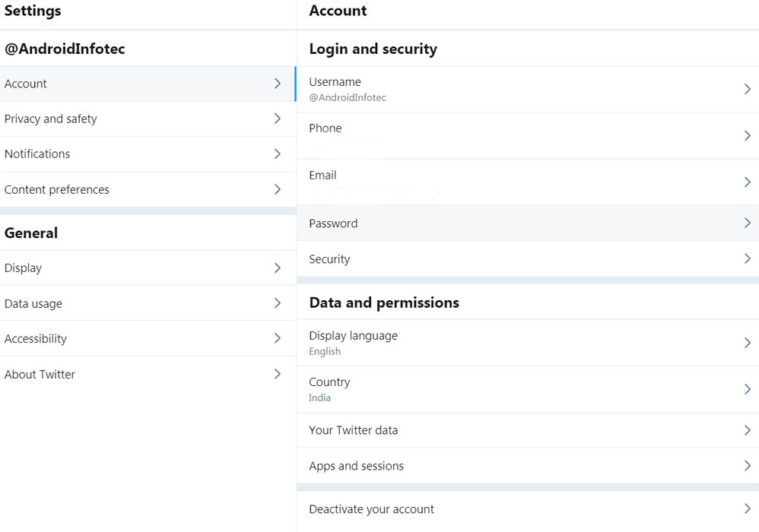Click the chevron next to Display
759x532 pixels.
pos(278,268)
